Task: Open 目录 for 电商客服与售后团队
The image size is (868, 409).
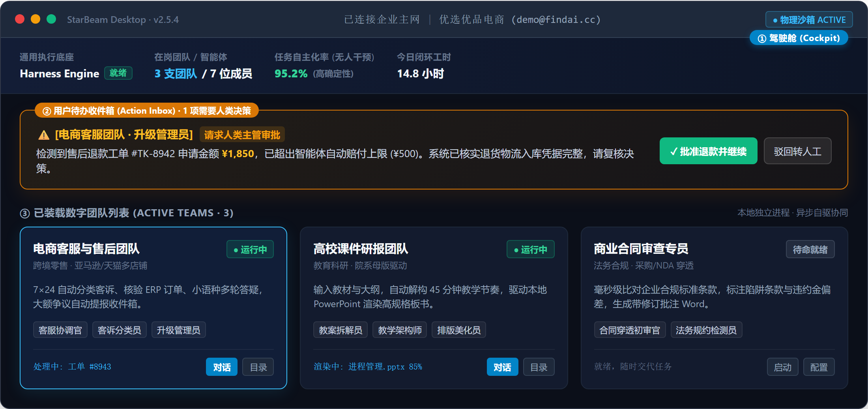Action: click(258, 367)
